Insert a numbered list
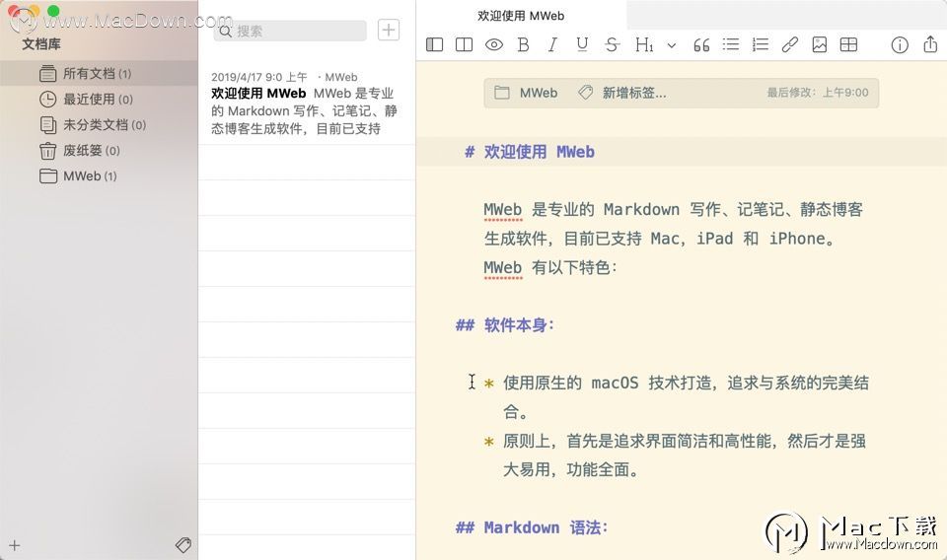This screenshot has height=560, width=947. pyautogui.click(x=761, y=44)
